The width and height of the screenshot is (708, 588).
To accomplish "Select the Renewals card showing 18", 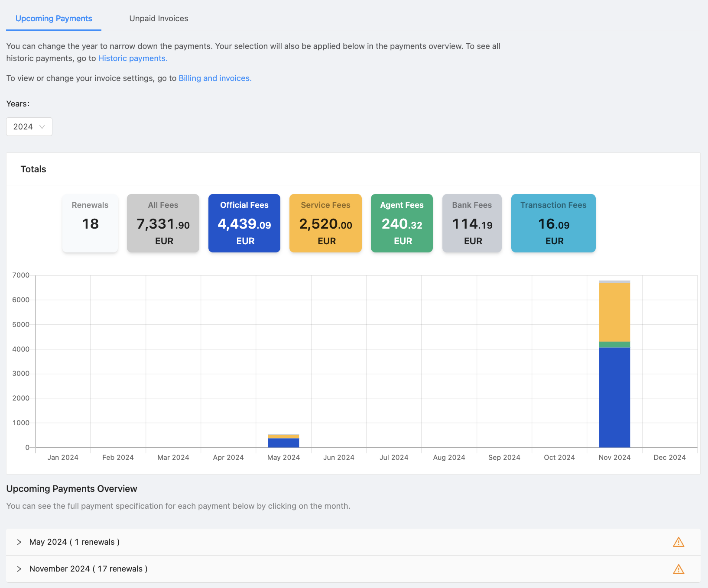I will (x=90, y=223).
